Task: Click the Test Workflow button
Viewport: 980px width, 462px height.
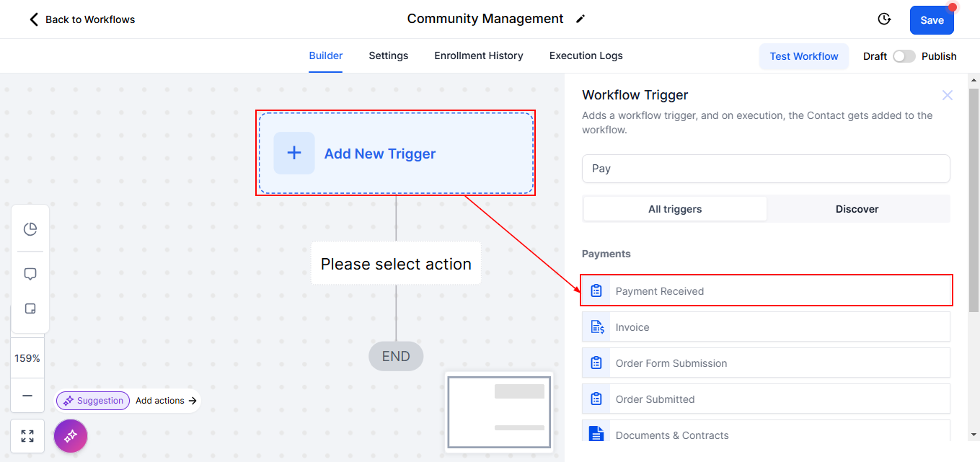Action: pyautogui.click(x=804, y=56)
